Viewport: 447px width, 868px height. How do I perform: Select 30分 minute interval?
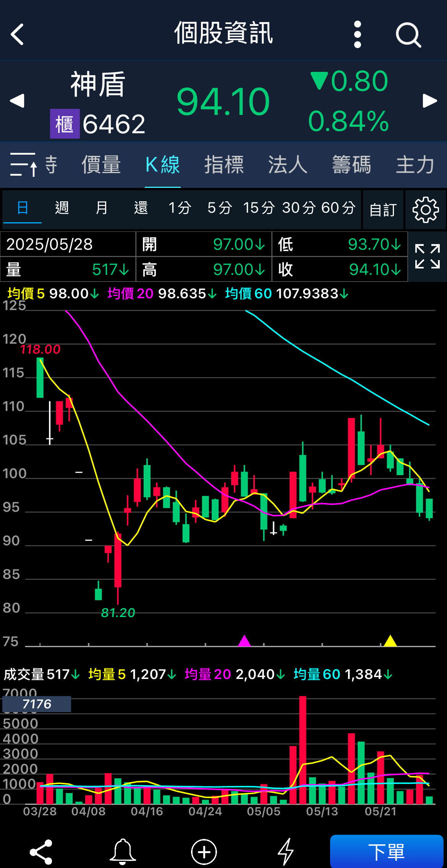[299, 208]
